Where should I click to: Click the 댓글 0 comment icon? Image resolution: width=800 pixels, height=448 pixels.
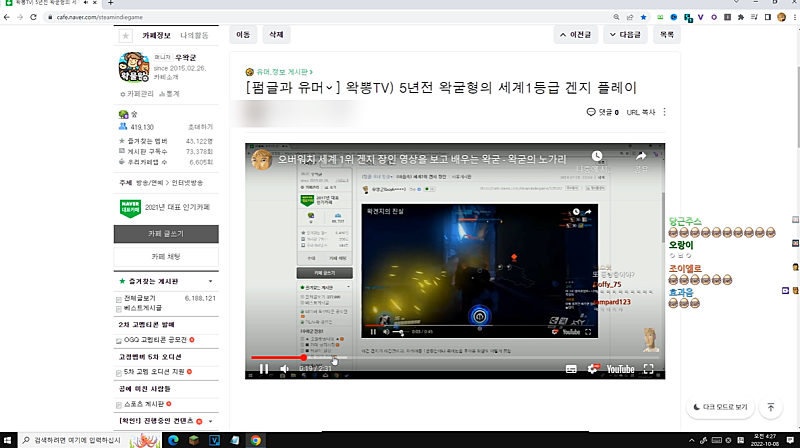591,112
